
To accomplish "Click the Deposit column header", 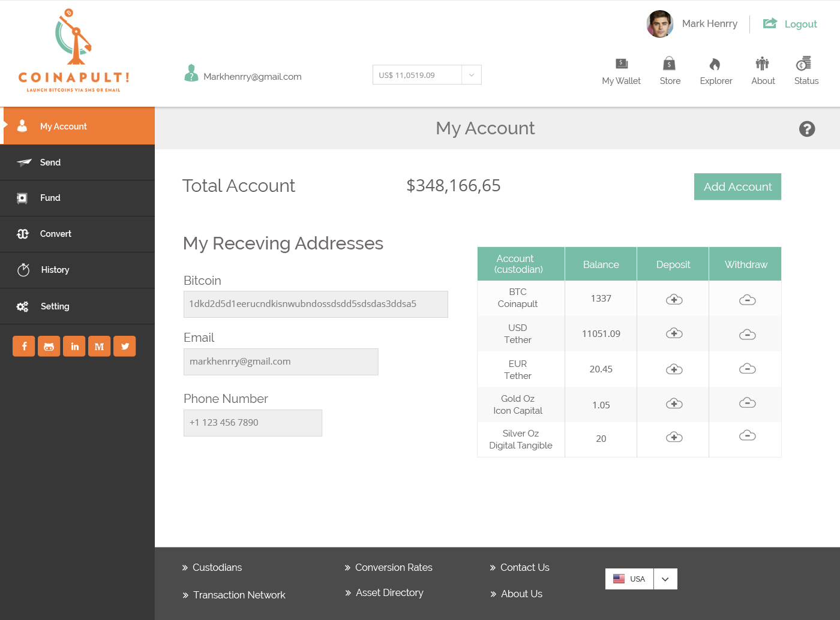I will (x=673, y=264).
